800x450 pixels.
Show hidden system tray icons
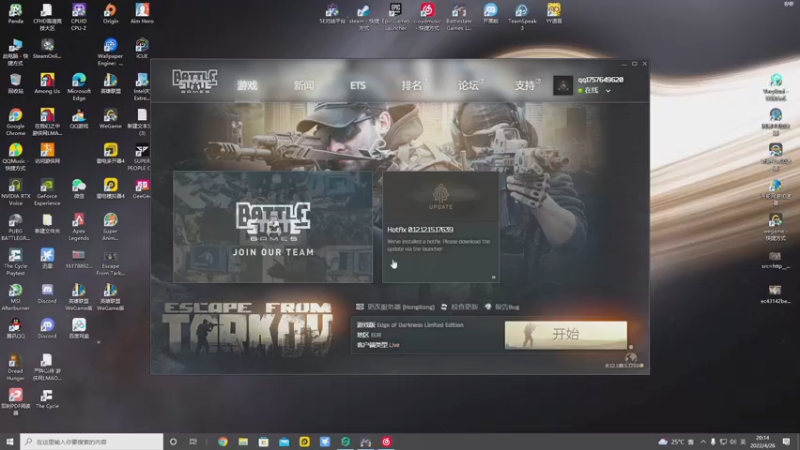click(x=703, y=441)
